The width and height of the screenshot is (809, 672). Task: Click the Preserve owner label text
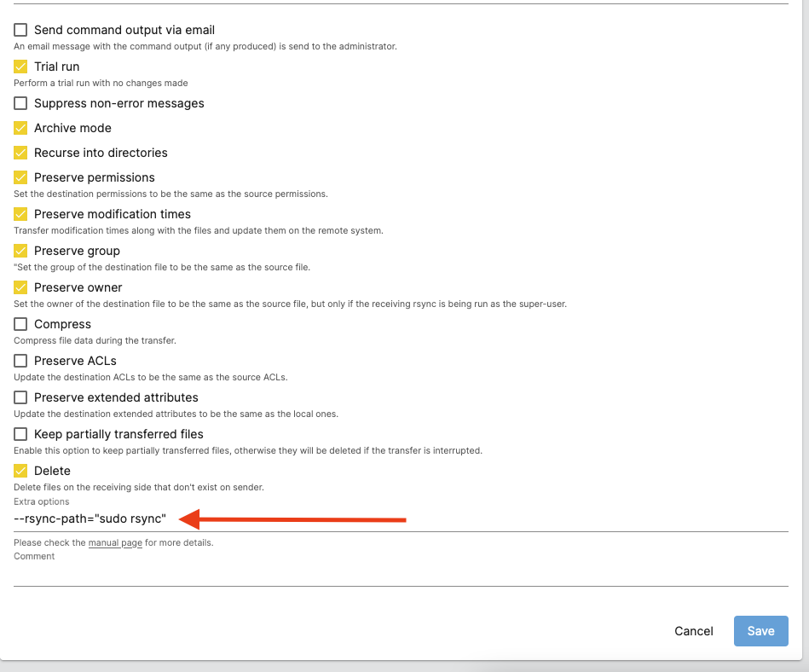click(78, 287)
